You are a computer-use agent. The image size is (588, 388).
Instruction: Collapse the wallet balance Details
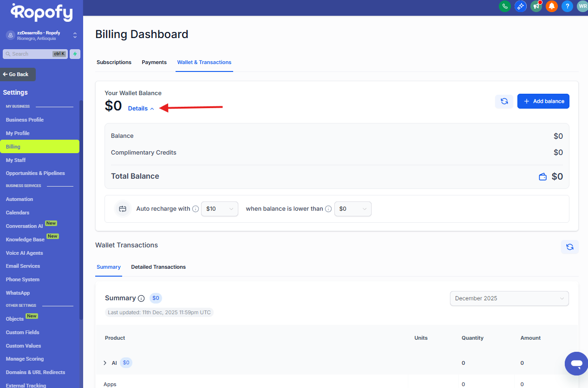coord(141,109)
